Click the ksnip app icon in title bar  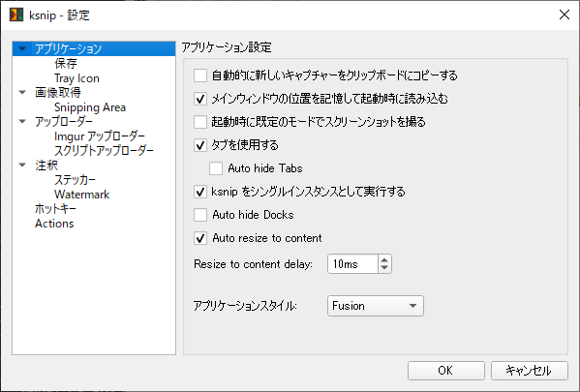(x=16, y=15)
